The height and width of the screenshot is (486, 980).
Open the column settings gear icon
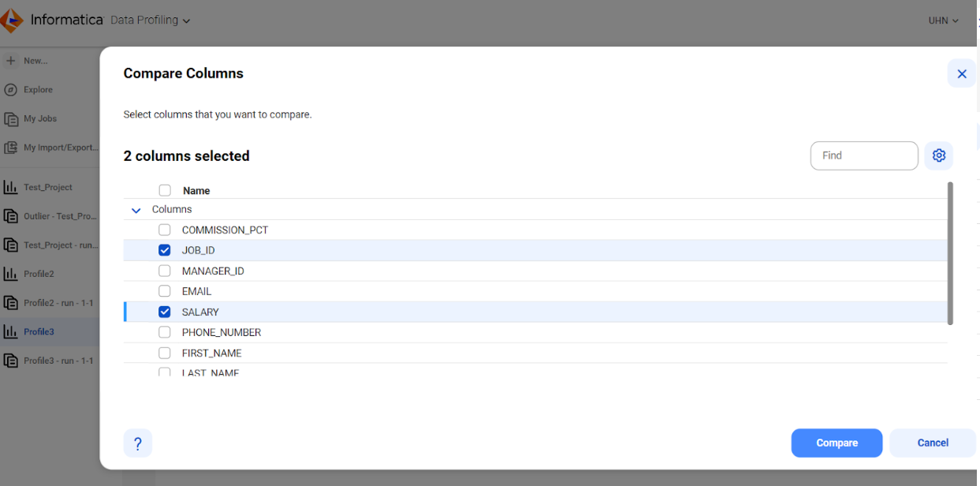pos(938,155)
